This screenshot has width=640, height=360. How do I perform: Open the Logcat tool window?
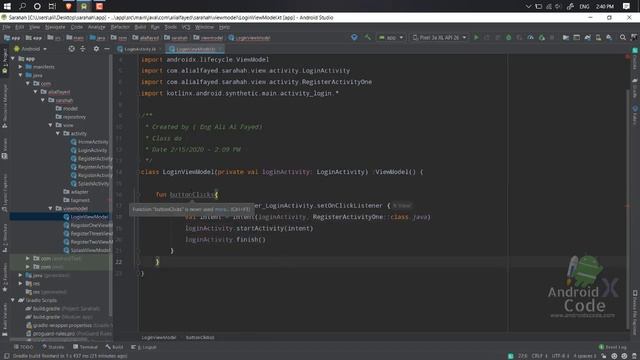click(x=144, y=347)
